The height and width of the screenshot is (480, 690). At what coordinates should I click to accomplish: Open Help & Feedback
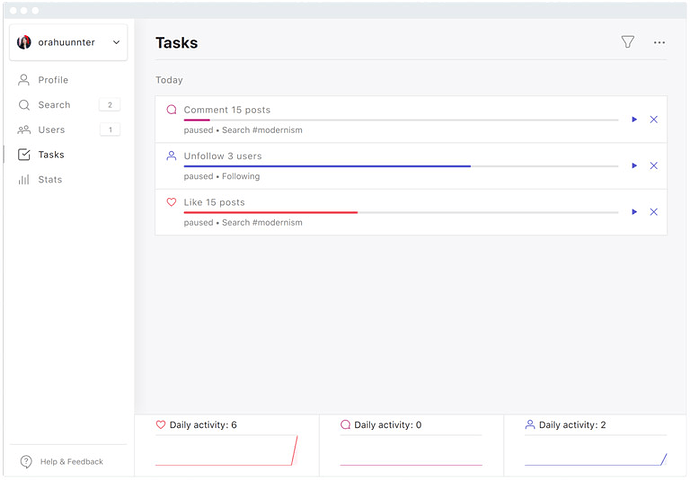[71, 462]
